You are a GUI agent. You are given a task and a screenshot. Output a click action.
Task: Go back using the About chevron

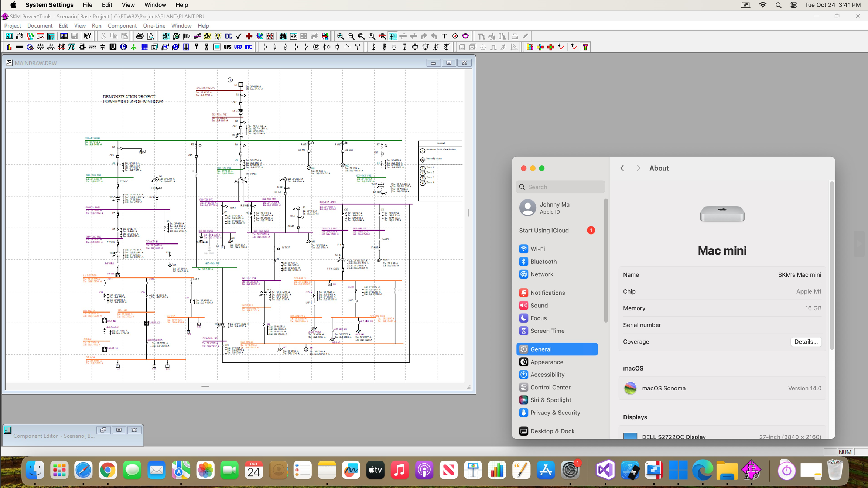tap(622, 168)
